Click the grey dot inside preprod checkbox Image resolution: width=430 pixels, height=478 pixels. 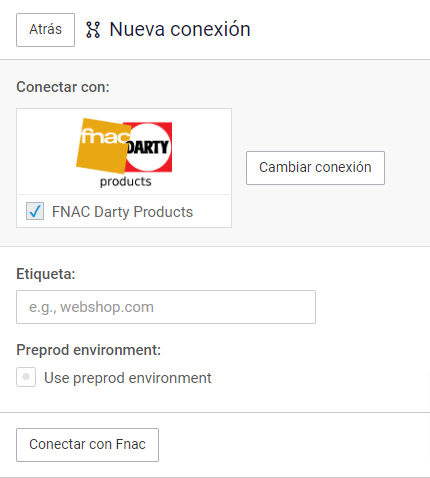coord(26,377)
